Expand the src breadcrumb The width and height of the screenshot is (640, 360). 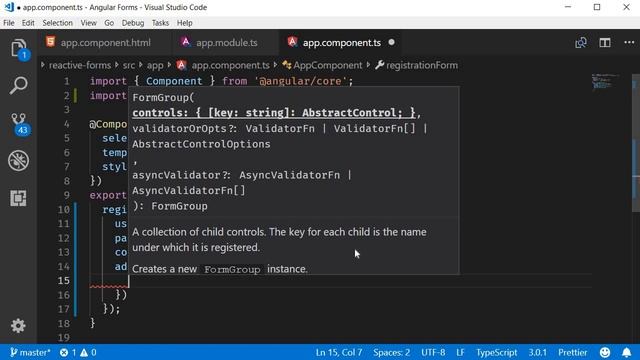129,65
